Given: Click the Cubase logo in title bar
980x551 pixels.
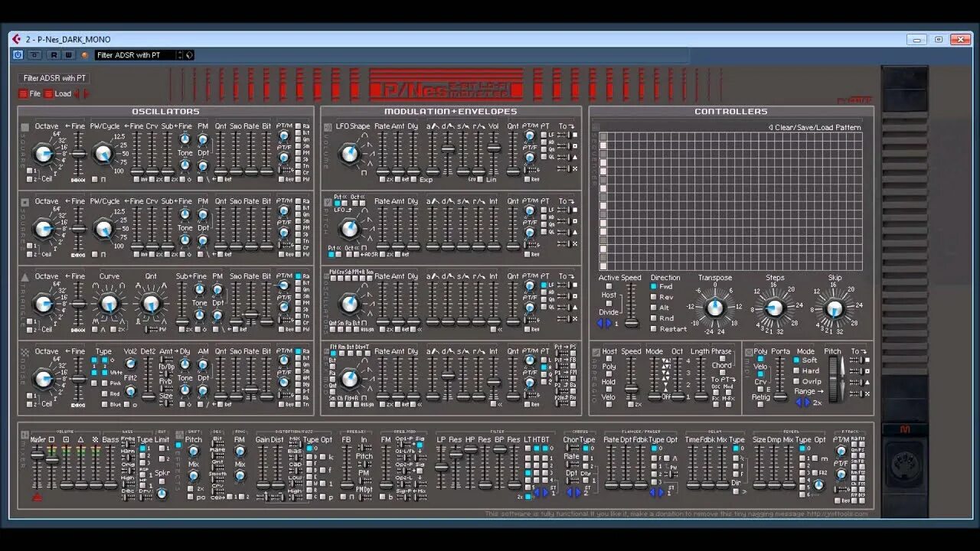Looking at the screenshot, I should [15, 39].
